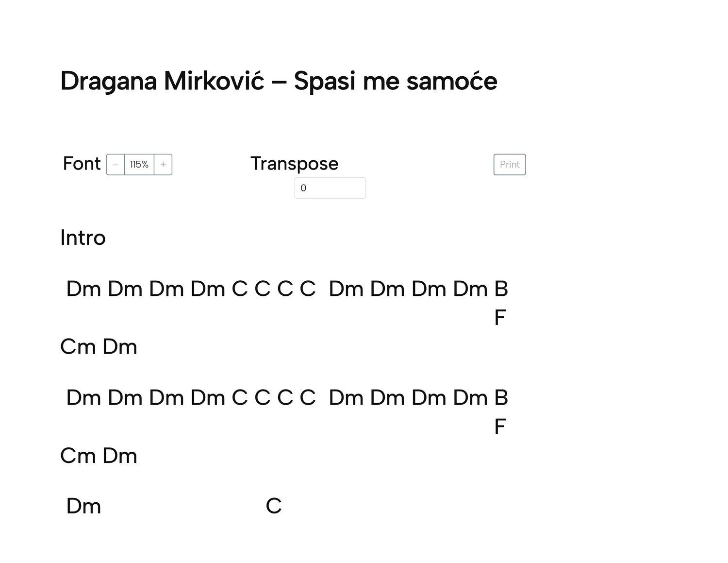728x563 pixels.
Task: Click the lone C chord on bottom line
Action: (274, 506)
